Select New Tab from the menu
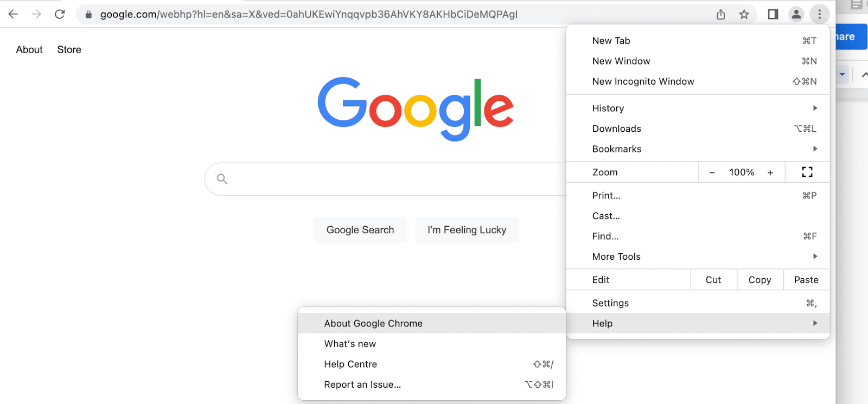This screenshot has height=404, width=868. point(698,41)
